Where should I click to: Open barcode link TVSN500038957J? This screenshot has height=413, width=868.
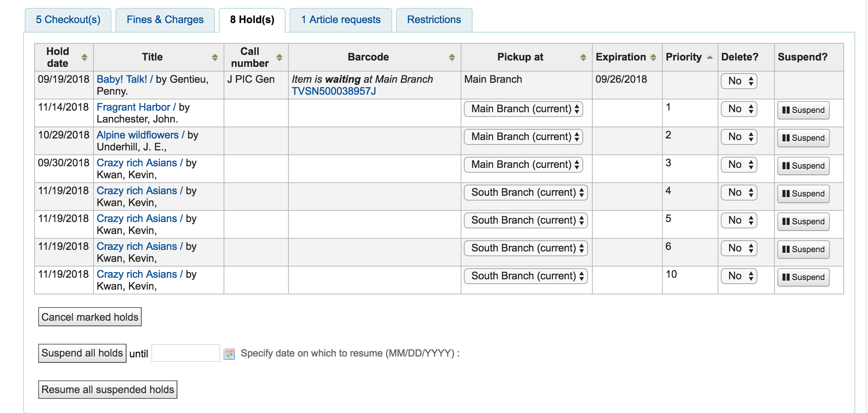coord(333,91)
